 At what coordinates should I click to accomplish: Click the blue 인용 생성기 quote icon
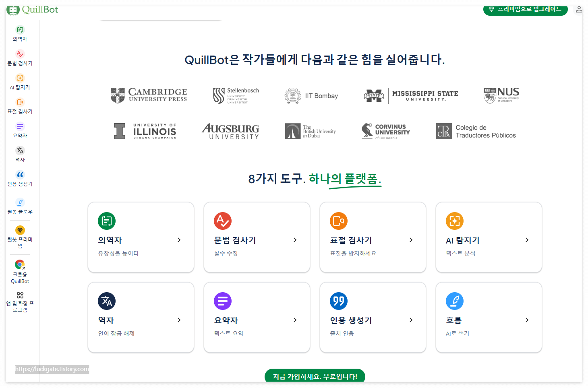[339, 301]
